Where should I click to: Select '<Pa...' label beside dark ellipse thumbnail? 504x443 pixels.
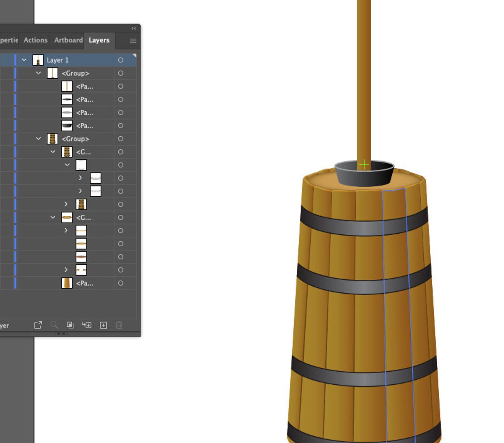pyautogui.click(x=85, y=100)
